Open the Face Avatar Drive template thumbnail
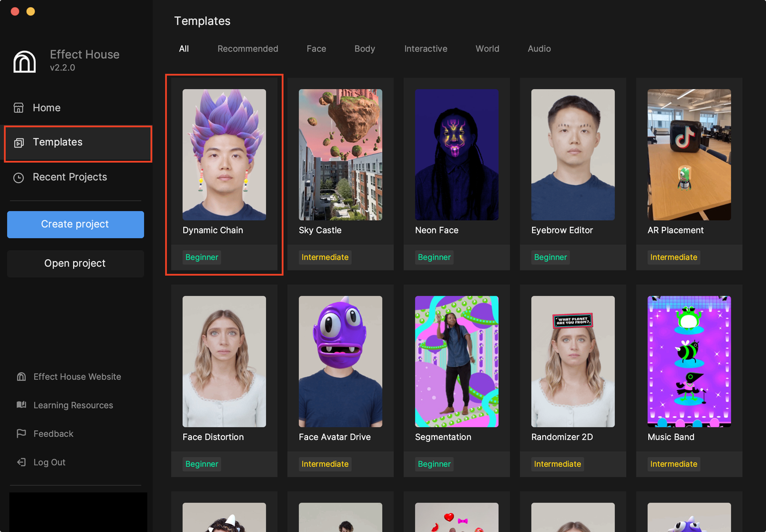 point(341,361)
